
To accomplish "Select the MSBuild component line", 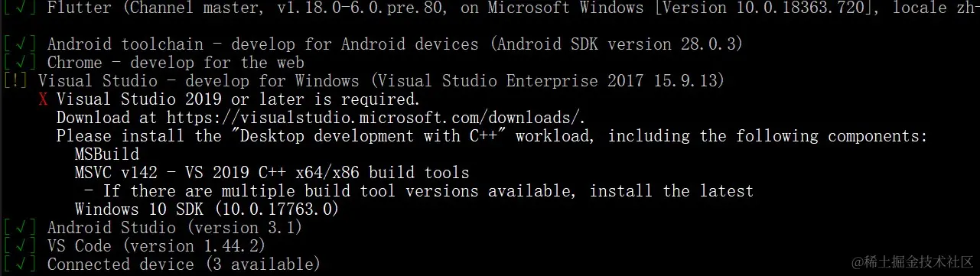I will [x=107, y=154].
